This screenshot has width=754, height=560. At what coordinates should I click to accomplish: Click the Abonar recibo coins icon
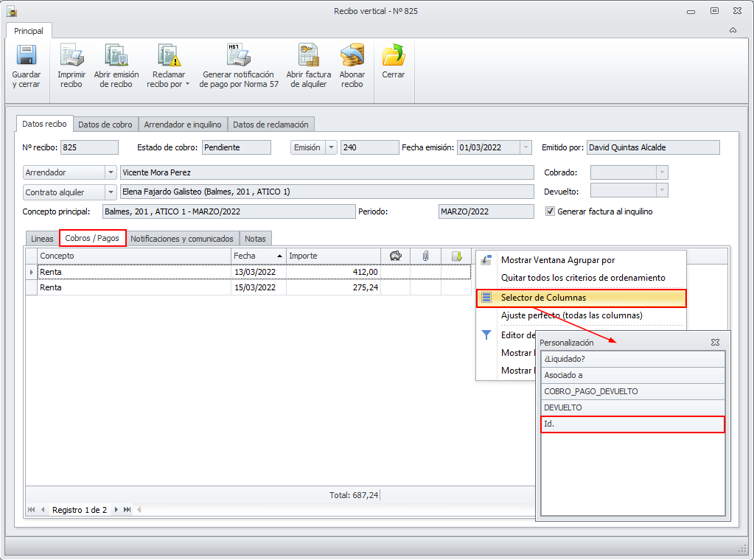click(x=352, y=56)
